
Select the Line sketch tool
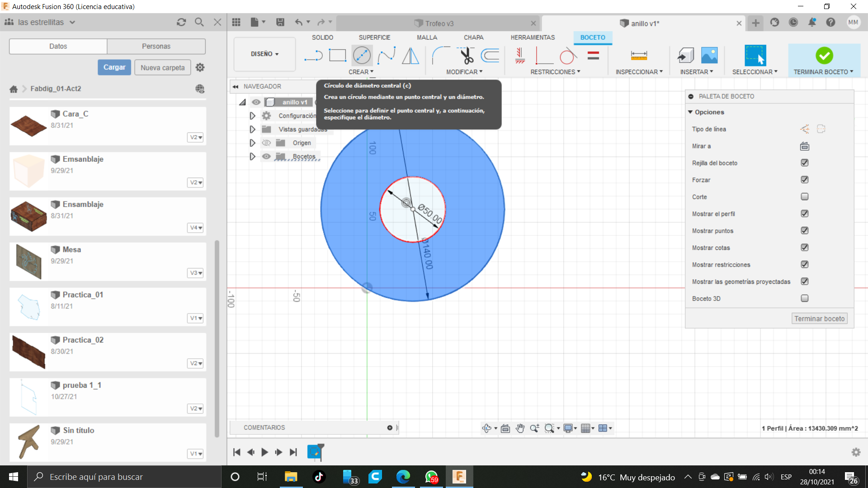pos(313,56)
